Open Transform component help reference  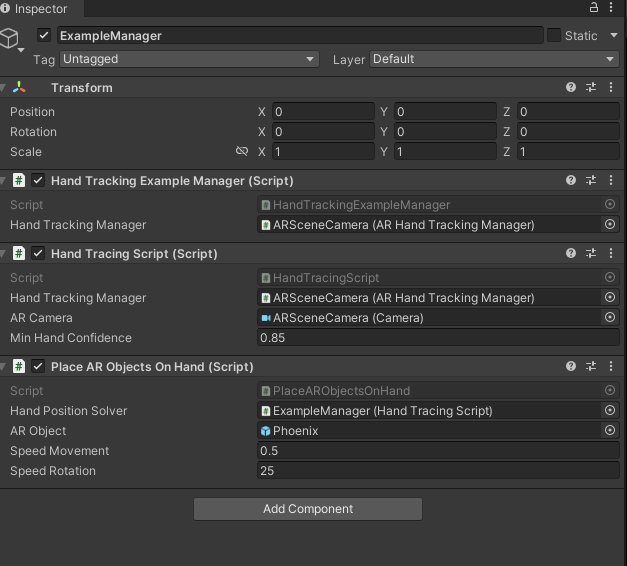(x=571, y=87)
